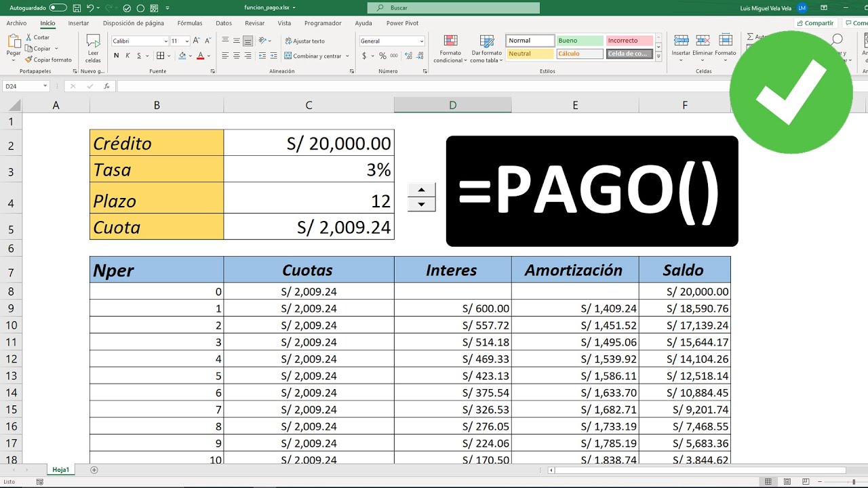This screenshot has height=488, width=868.
Task: Click the Compartir button
Action: point(815,23)
